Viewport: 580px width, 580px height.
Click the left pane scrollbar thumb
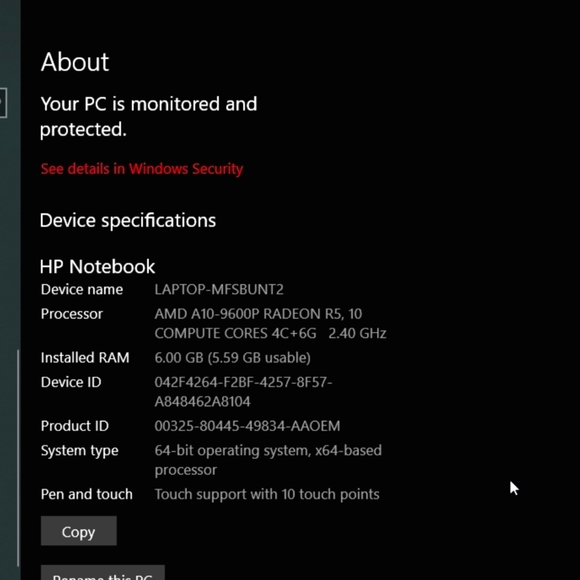click(x=18, y=458)
